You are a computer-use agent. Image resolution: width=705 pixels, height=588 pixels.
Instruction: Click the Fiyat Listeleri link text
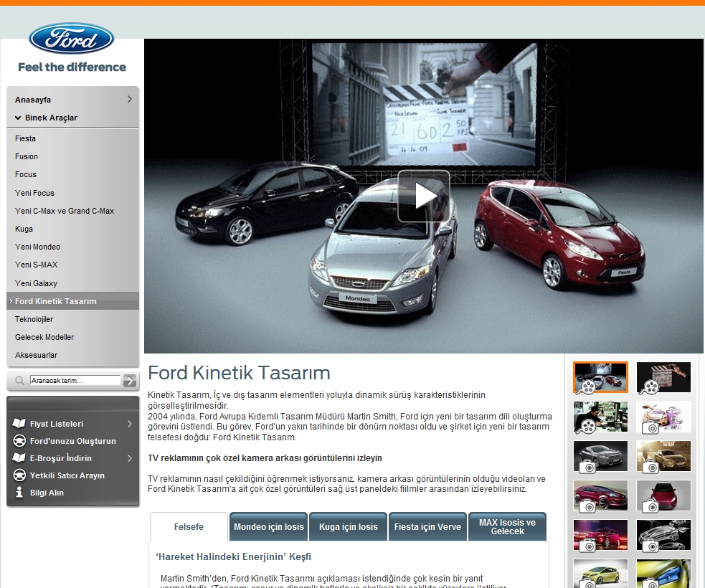(57, 424)
